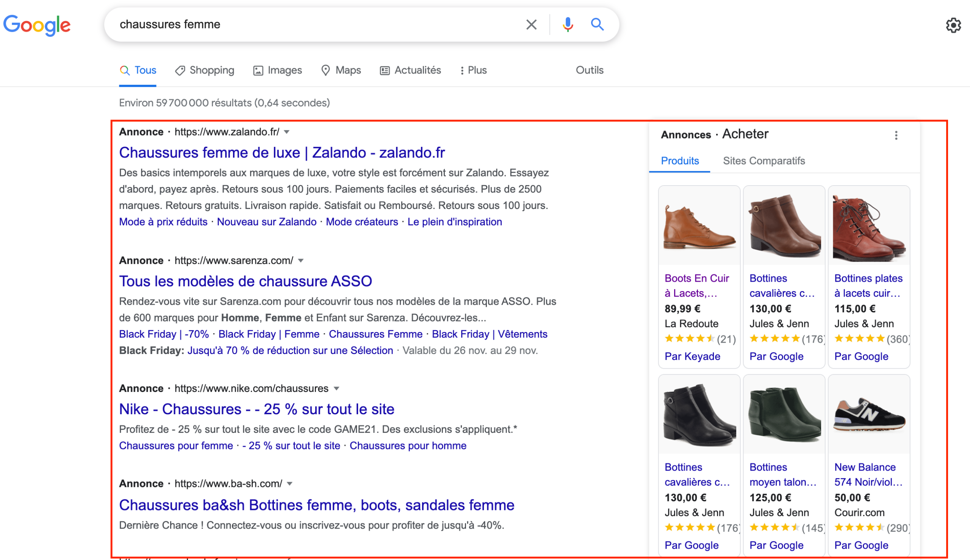
Task: Click the Par Keyade link
Action: pos(692,357)
